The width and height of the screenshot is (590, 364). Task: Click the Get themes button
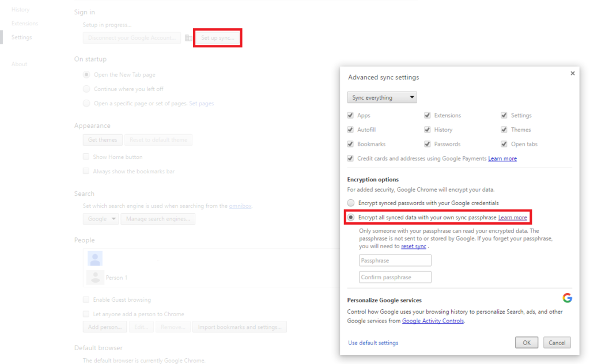103,140
